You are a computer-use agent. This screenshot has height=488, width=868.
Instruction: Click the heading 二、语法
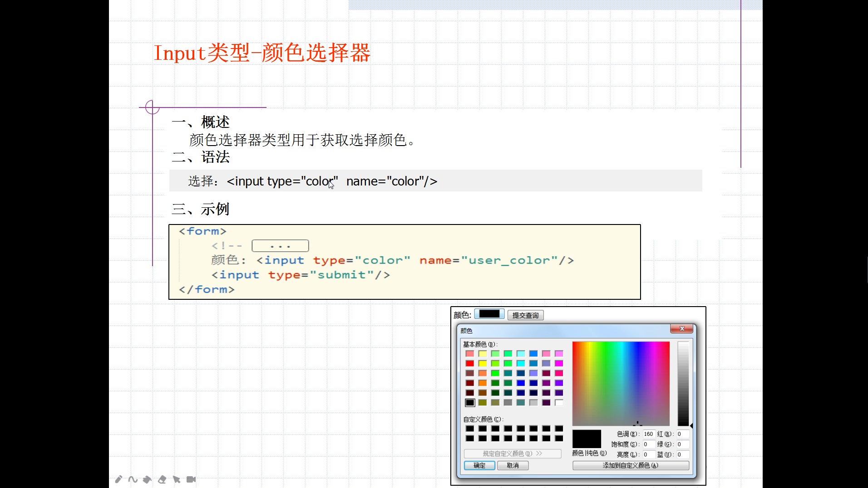click(201, 157)
